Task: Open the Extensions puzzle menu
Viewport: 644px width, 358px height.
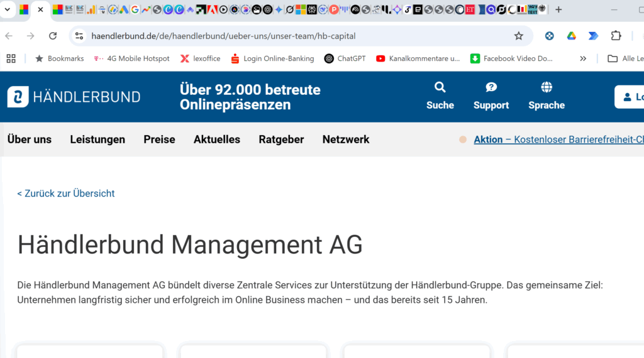Action: tap(616, 36)
